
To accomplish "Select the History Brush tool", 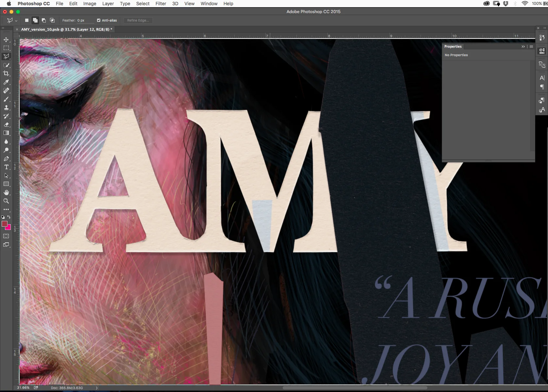I will 6,116.
